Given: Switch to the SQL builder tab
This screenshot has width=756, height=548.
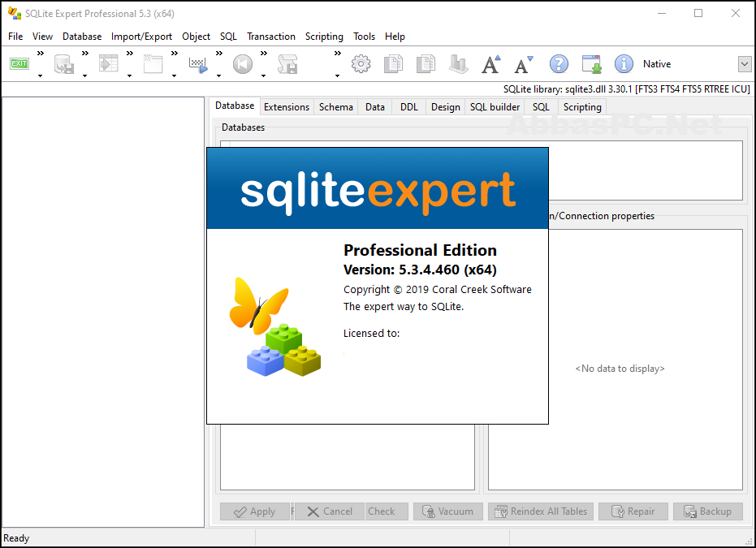Looking at the screenshot, I should pyautogui.click(x=495, y=107).
